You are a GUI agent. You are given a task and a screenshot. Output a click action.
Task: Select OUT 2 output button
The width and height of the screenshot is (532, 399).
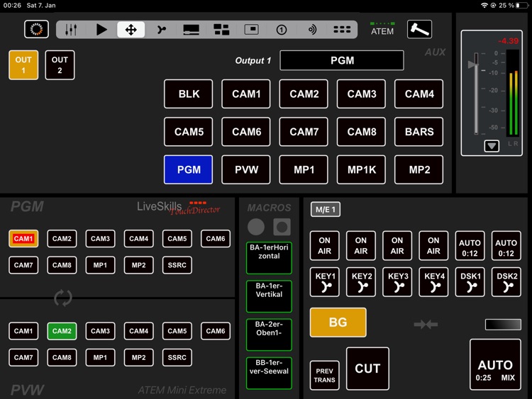tap(60, 65)
